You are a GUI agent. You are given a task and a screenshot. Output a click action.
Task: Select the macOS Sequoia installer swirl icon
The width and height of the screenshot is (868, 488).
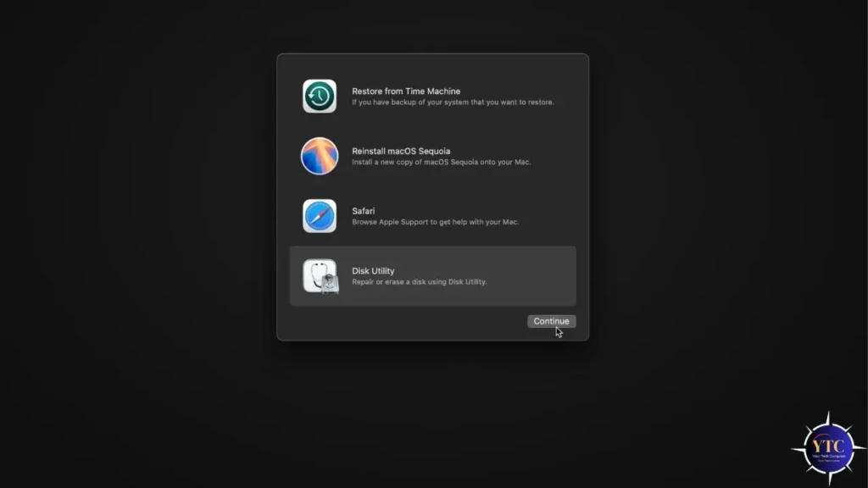[x=319, y=156]
